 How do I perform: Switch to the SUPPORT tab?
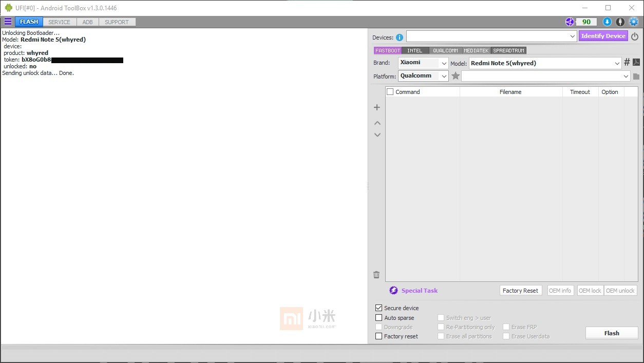[117, 22]
